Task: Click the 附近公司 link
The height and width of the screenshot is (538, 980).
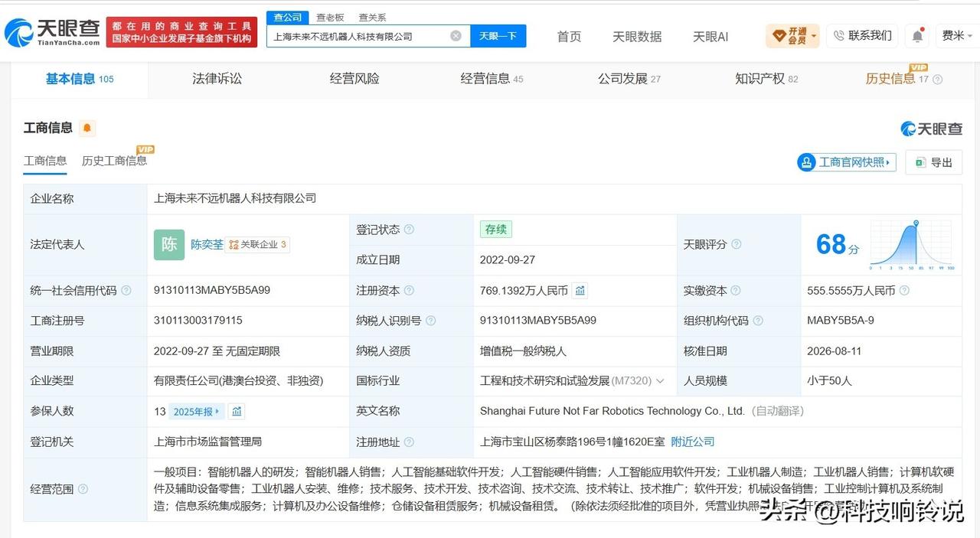Action: tap(692, 442)
